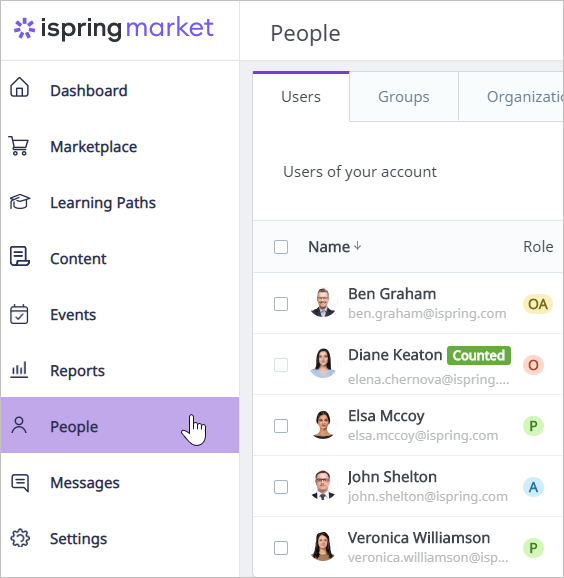
Task: Switch to the Groups tab
Action: pyautogui.click(x=404, y=97)
